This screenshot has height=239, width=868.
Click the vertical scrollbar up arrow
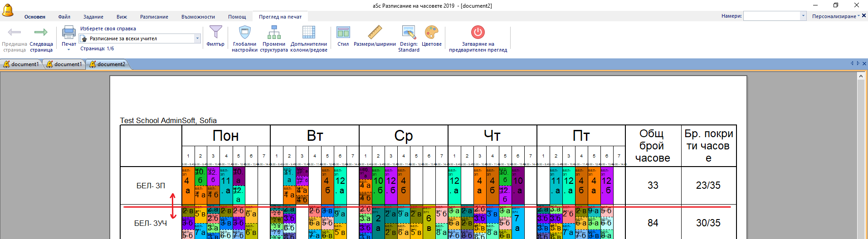coord(861,76)
